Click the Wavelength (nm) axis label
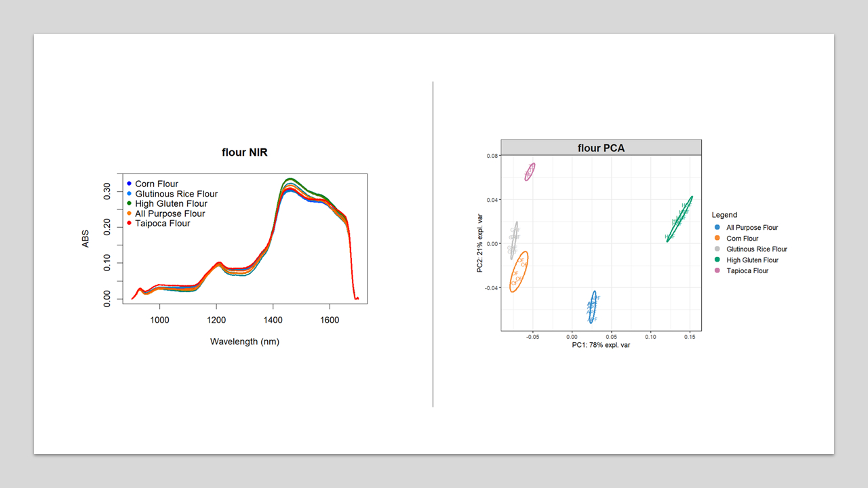The height and width of the screenshot is (488, 868). [245, 341]
